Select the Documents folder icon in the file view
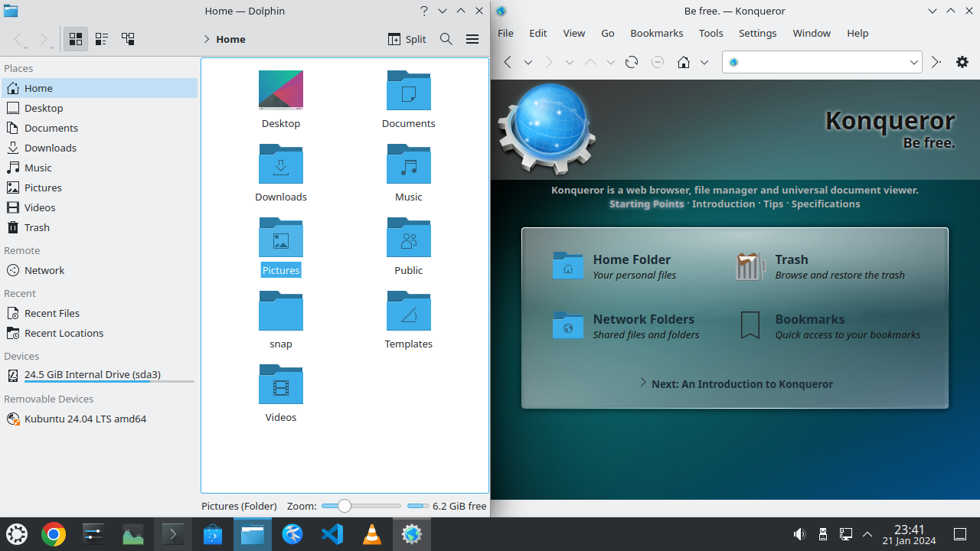This screenshot has width=980, height=551. (409, 90)
